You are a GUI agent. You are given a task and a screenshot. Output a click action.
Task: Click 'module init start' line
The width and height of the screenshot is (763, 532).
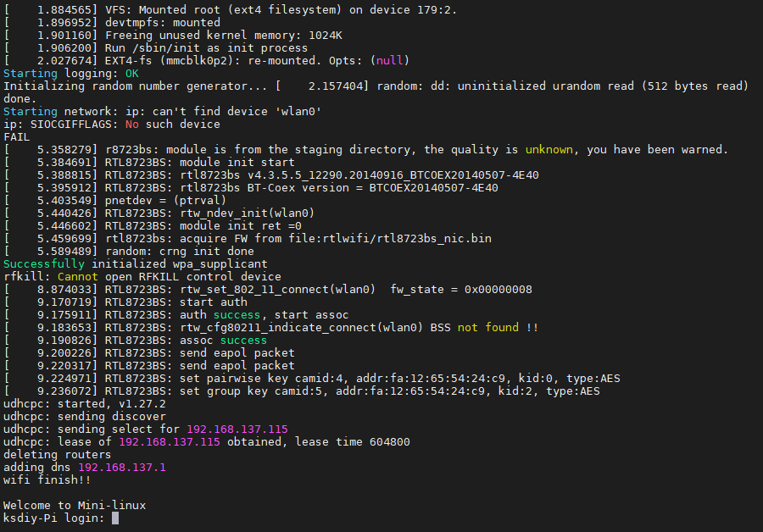[149, 163]
